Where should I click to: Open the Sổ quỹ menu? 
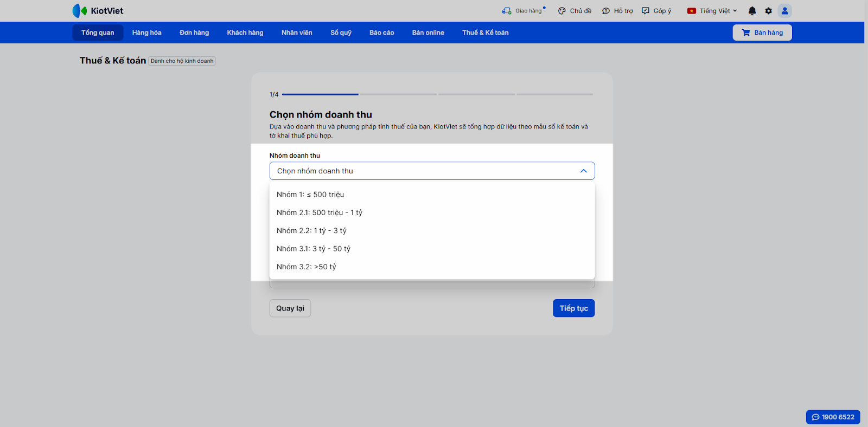tap(341, 33)
